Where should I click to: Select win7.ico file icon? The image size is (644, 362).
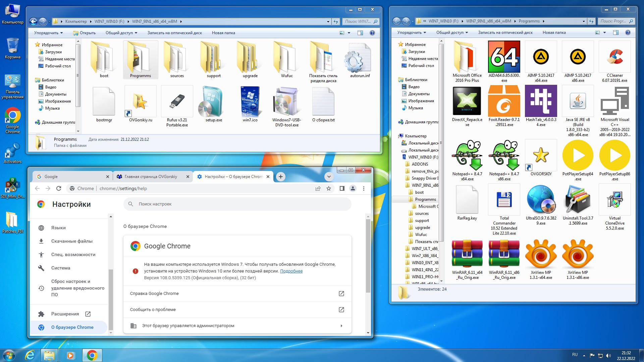pyautogui.click(x=250, y=101)
